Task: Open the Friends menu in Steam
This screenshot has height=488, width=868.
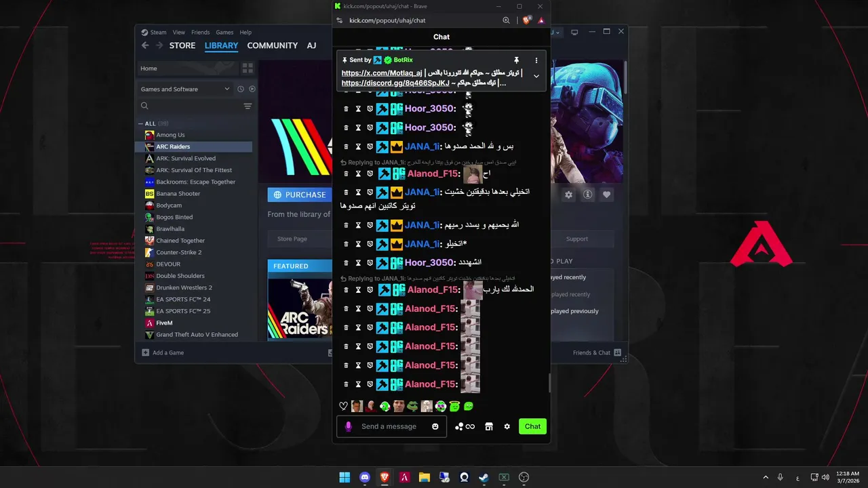Action: pyautogui.click(x=201, y=32)
